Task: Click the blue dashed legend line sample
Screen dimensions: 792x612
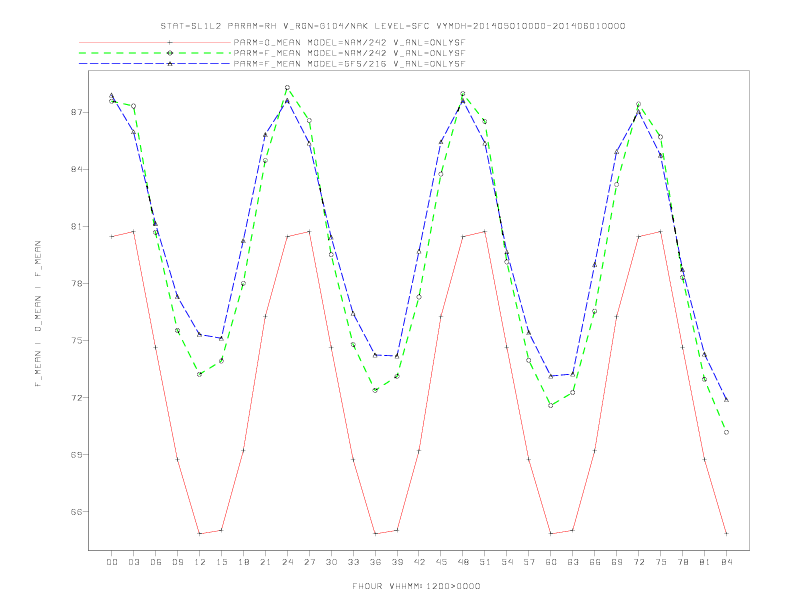Action: [155, 64]
